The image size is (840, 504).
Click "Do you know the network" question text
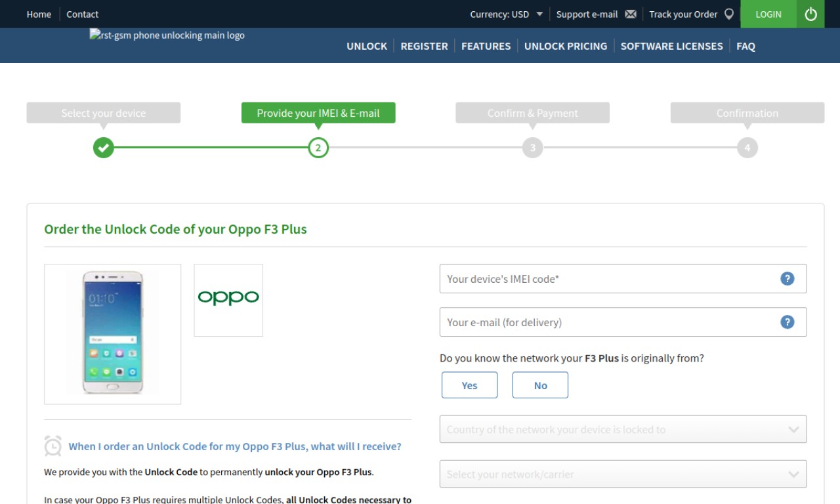coord(572,358)
